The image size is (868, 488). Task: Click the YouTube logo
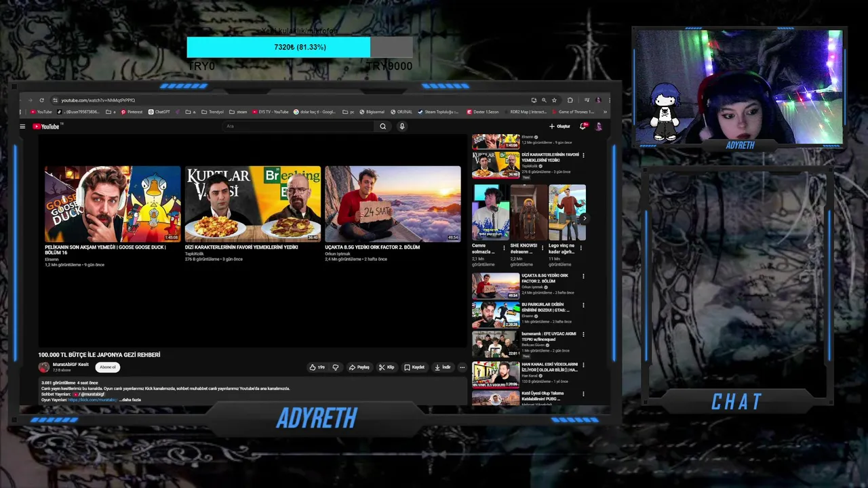tap(47, 126)
